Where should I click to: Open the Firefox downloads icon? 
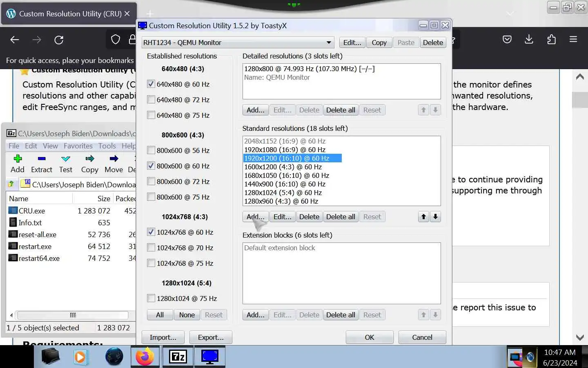(x=529, y=40)
